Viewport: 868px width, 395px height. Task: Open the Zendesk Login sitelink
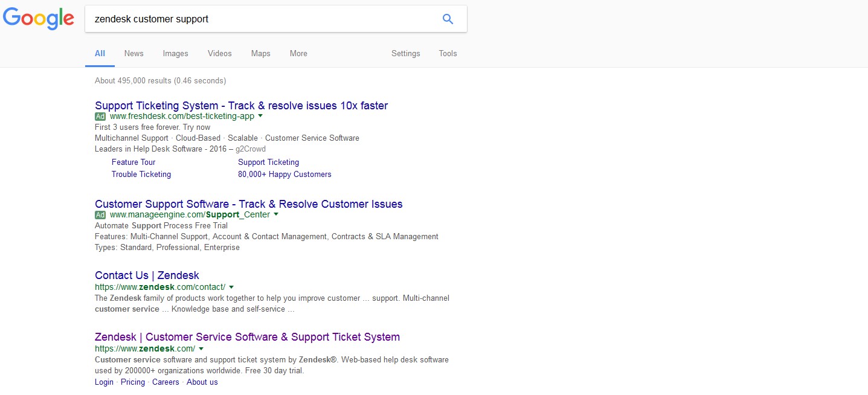click(104, 382)
